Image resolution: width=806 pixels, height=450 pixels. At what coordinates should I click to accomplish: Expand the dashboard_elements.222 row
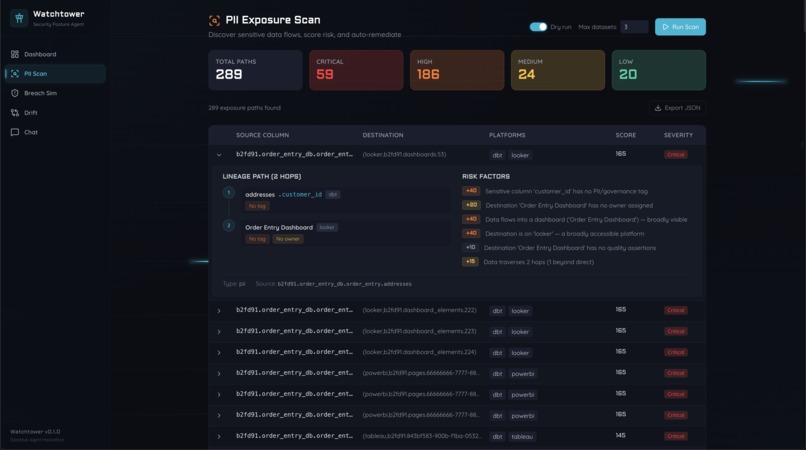(x=219, y=311)
